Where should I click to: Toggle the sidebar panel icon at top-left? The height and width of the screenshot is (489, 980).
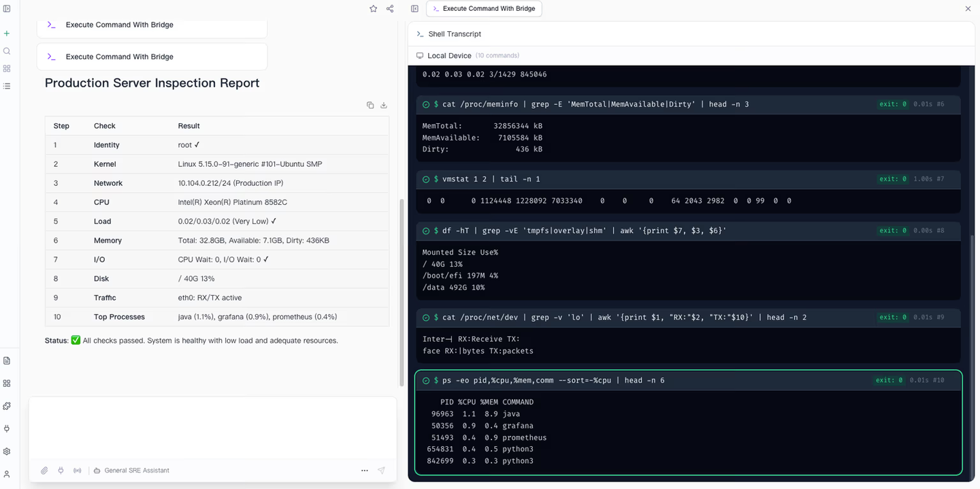pyautogui.click(x=7, y=9)
